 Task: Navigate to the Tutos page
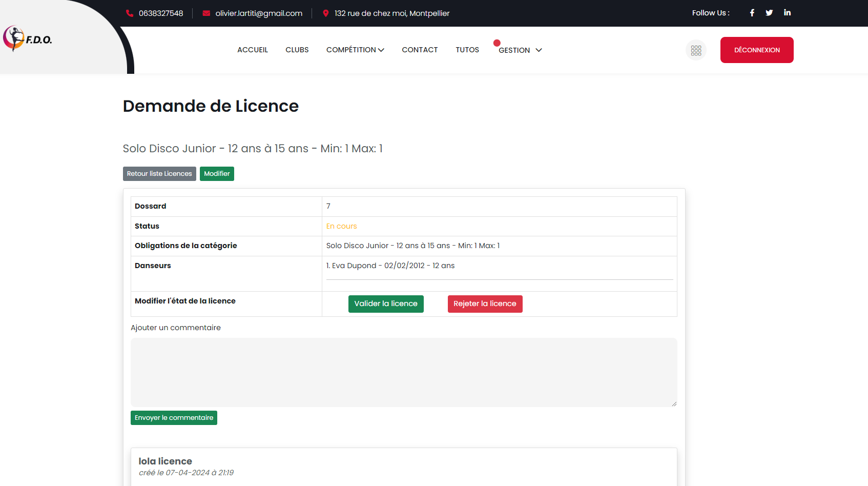coord(467,50)
